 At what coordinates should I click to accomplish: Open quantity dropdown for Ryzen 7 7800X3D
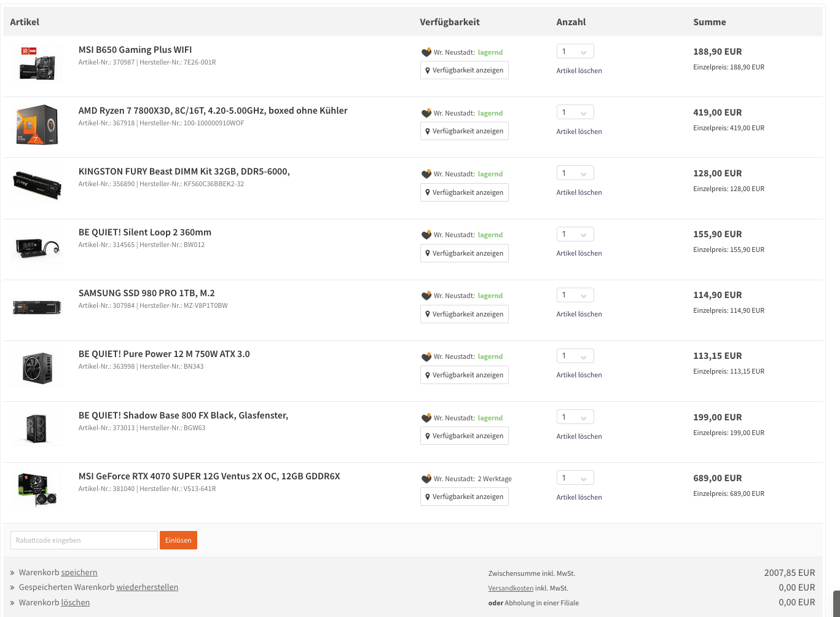575,112
